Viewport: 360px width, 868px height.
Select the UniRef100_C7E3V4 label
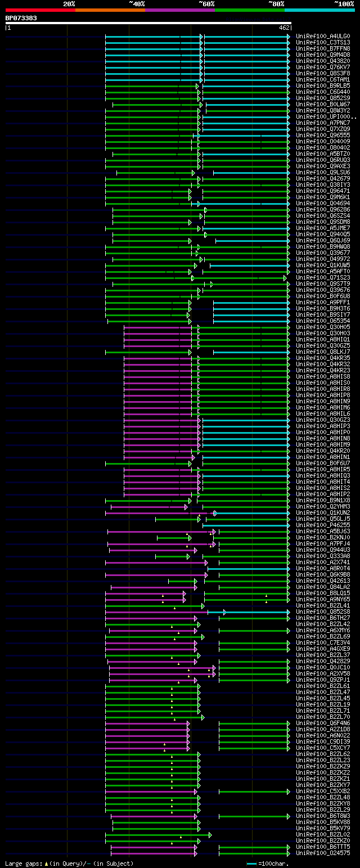click(323, 642)
